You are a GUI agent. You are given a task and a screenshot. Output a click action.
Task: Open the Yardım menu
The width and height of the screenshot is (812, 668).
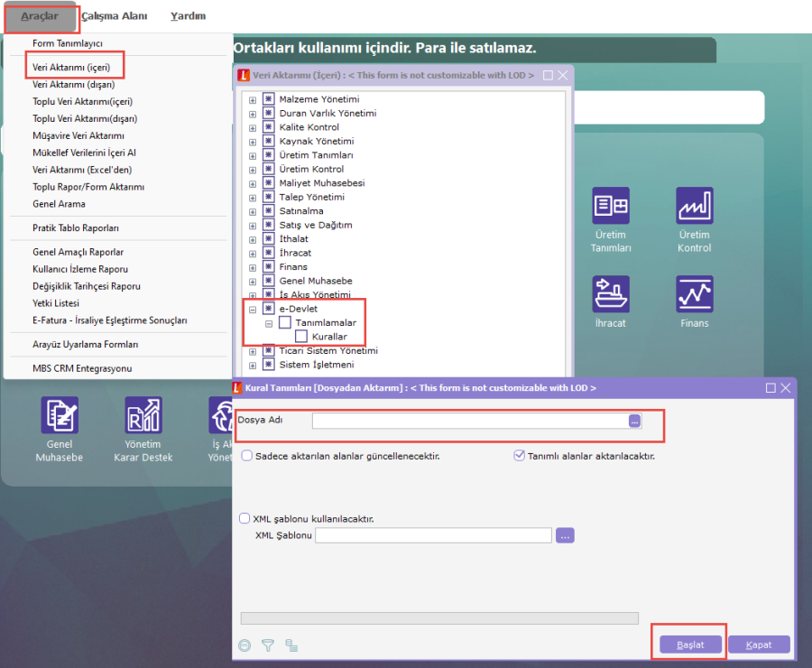click(x=188, y=16)
